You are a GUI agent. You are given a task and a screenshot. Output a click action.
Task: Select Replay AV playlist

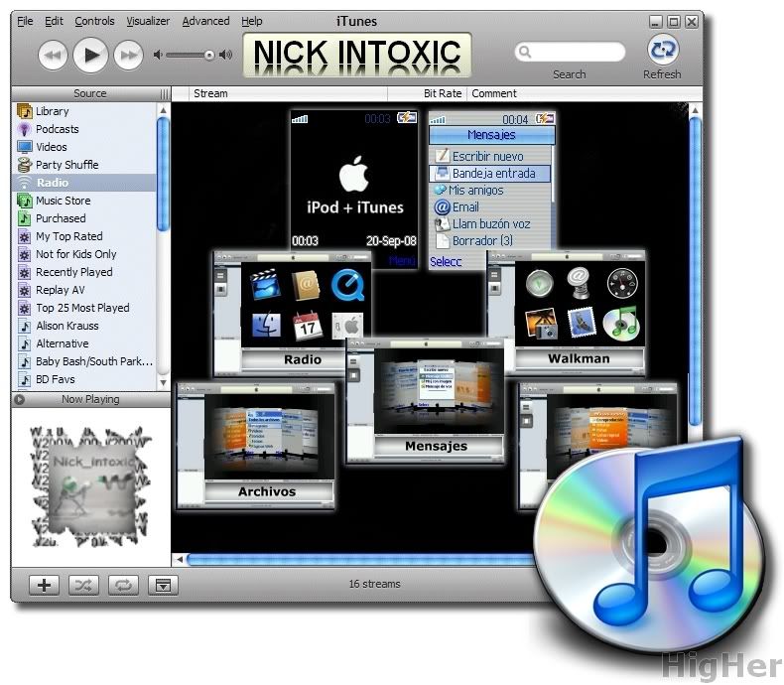click(84, 290)
